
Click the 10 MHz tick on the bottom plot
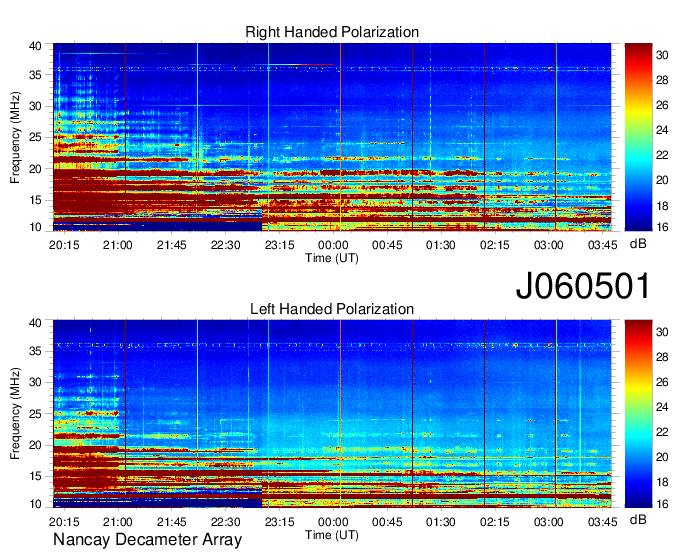click(x=35, y=504)
